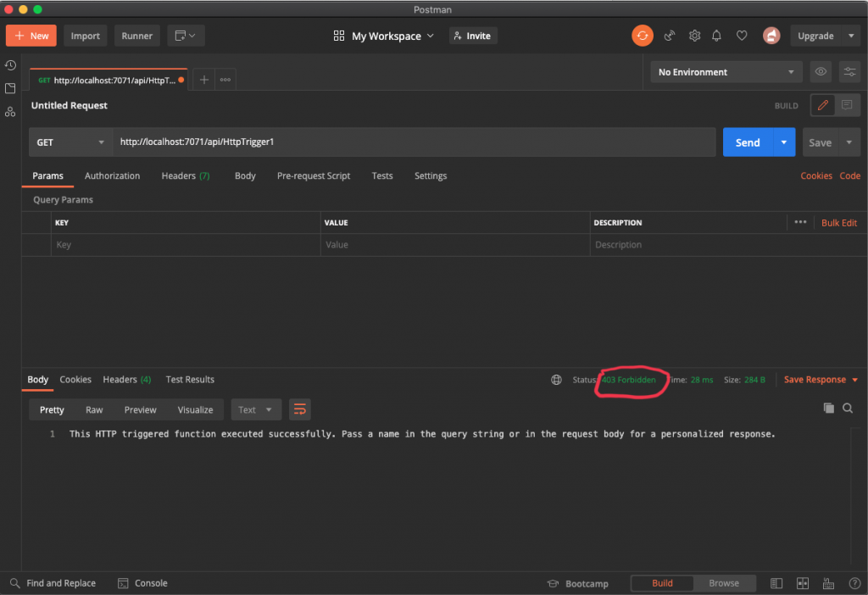Add a new request tab with plus icon

coord(203,80)
